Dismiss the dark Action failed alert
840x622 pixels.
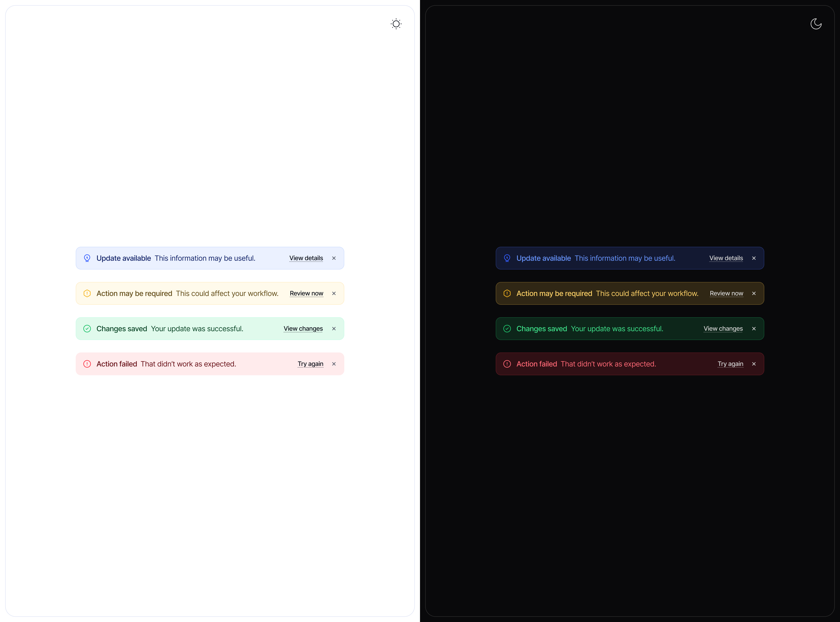point(754,364)
